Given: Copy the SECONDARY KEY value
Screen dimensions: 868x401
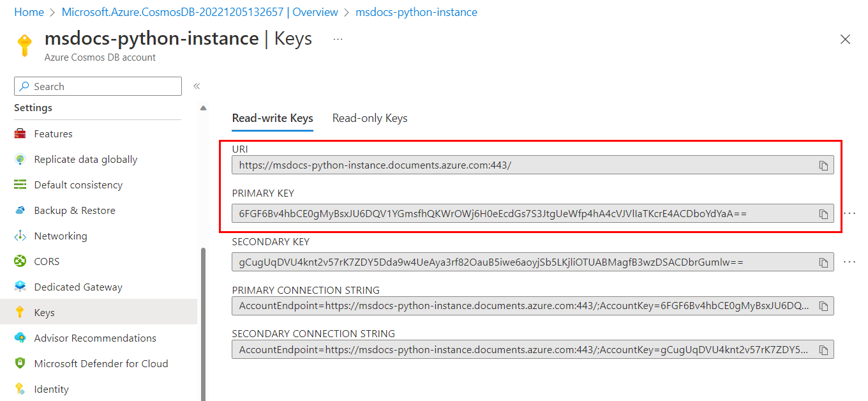Looking at the screenshot, I should (x=823, y=262).
